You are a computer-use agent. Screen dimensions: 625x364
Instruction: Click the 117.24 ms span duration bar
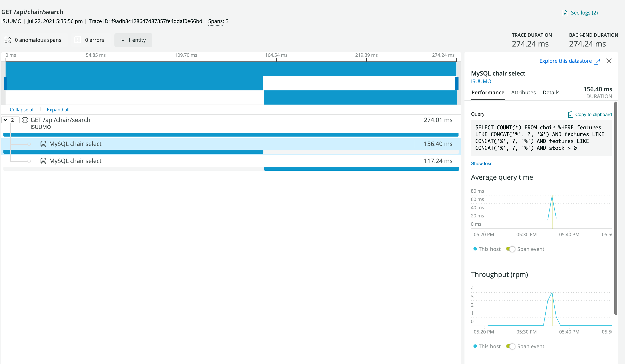[361, 169]
